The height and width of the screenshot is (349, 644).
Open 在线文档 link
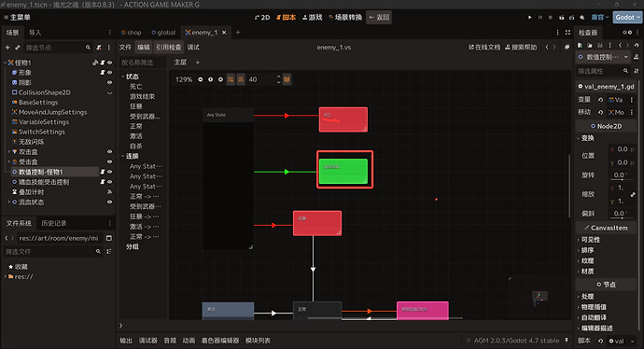click(484, 48)
